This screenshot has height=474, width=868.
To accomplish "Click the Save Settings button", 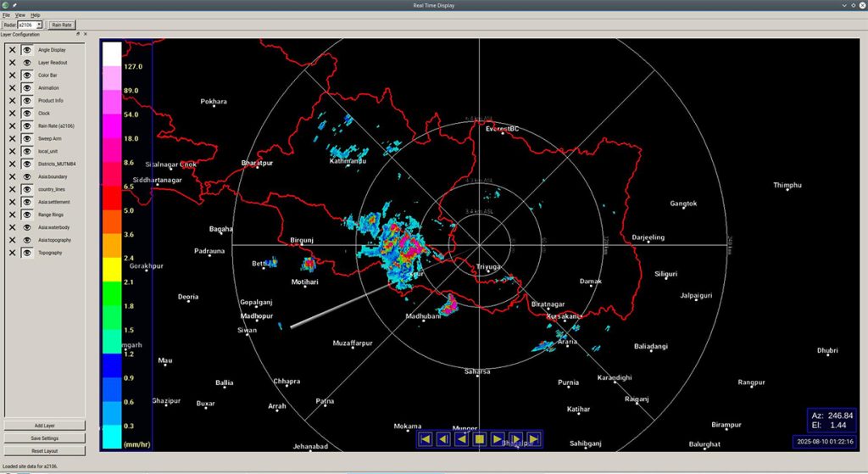I will point(46,438).
